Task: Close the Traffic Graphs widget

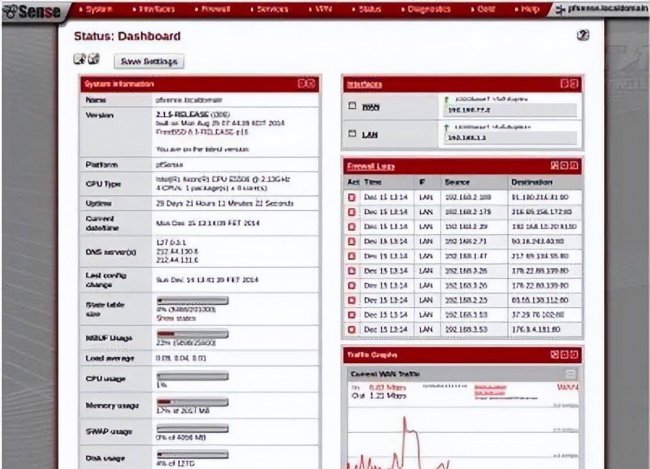Action: [574, 354]
